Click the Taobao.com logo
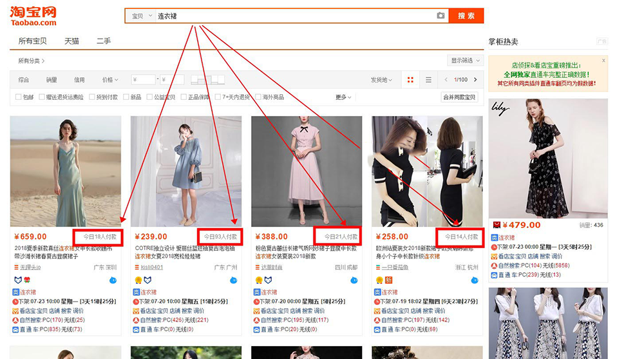 [x=33, y=16]
